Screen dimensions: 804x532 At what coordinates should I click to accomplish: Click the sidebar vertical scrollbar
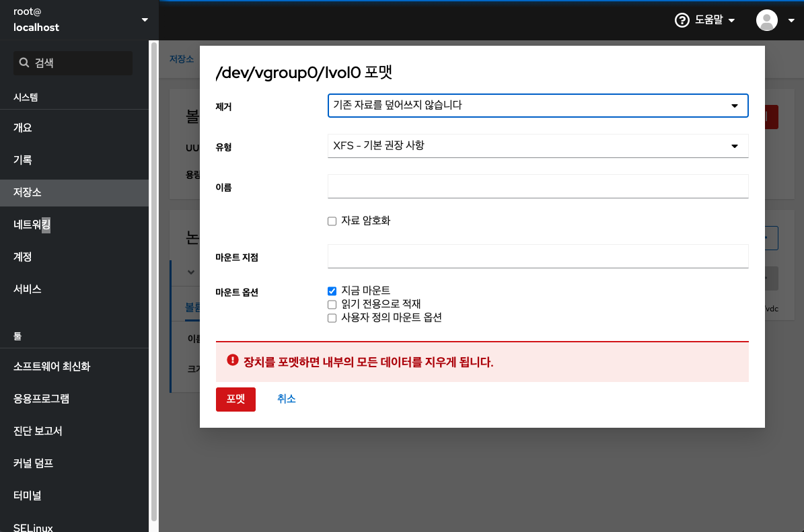(153, 282)
